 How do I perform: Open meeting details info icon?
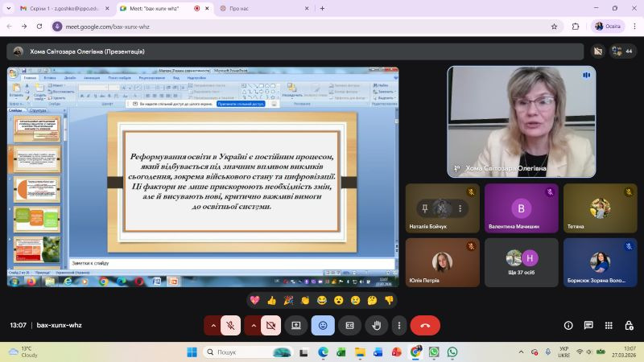(568, 326)
